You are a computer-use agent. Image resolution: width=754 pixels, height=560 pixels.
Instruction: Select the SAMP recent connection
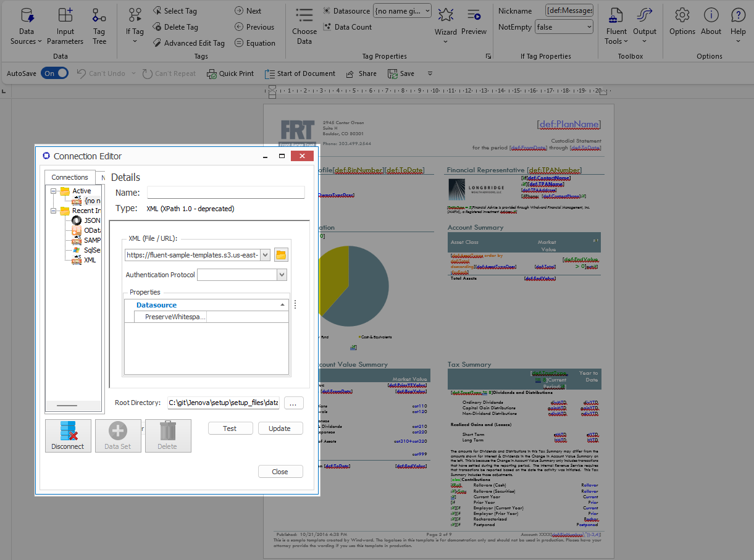click(86, 240)
